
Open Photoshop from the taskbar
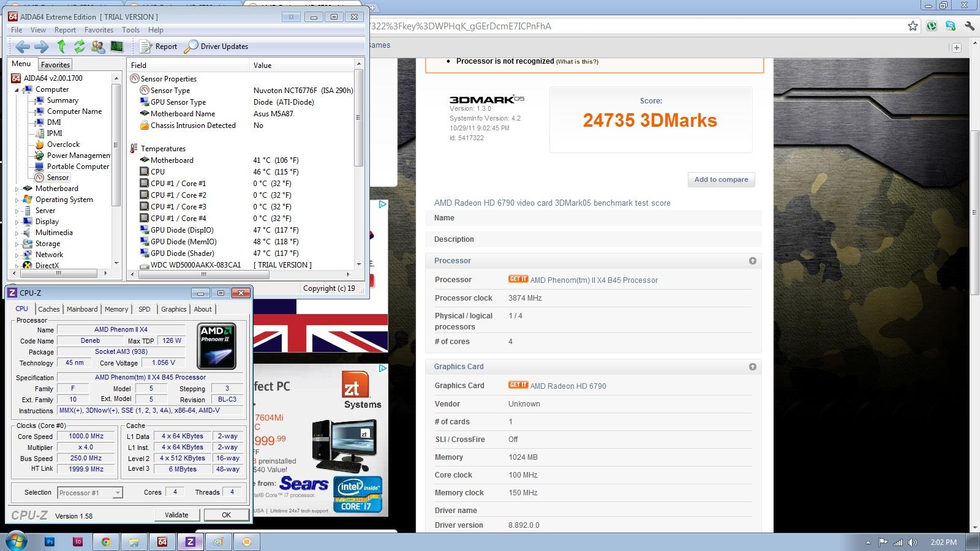click(x=50, y=542)
